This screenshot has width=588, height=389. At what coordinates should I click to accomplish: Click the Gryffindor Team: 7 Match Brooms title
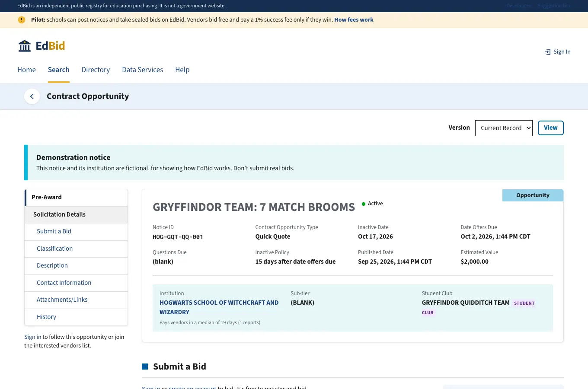click(254, 207)
